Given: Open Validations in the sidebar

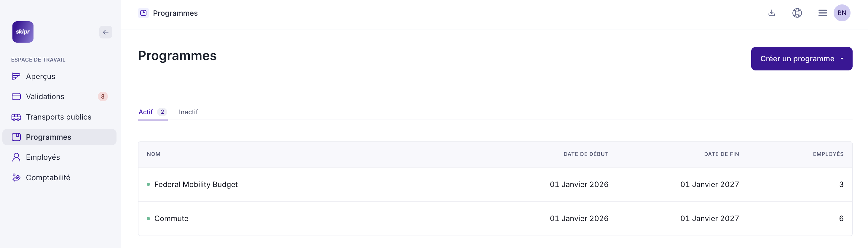Looking at the screenshot, I should click(45, 96).
